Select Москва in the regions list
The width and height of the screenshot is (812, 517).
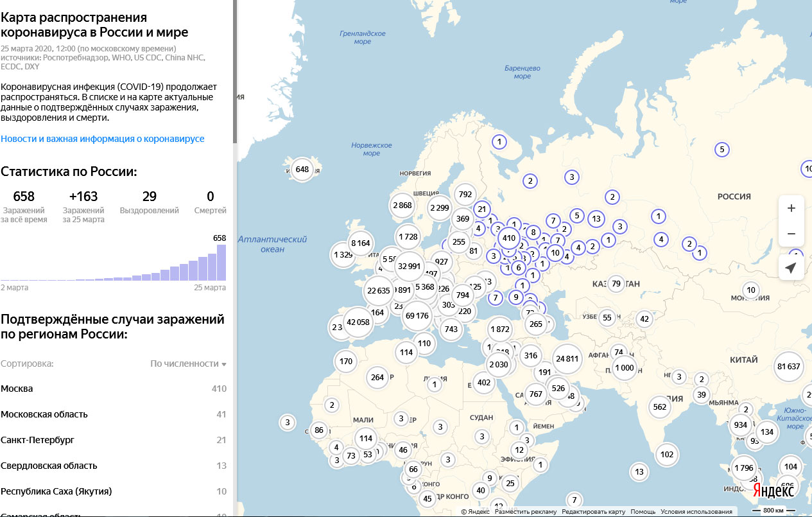(17, 389)
